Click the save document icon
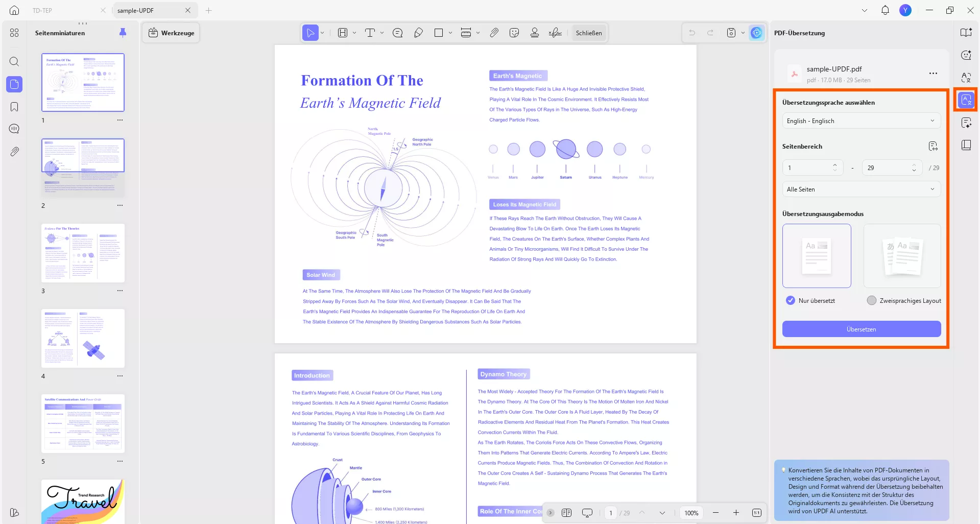The width and height of the screenshot is (980, 524). point(731,33)
